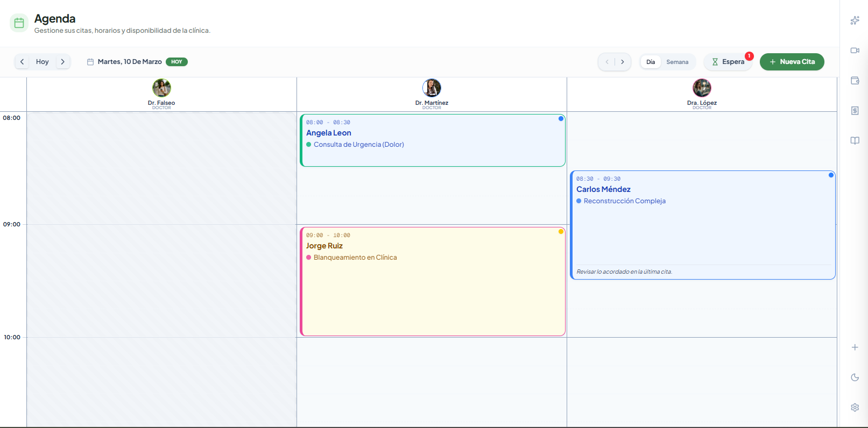Click the Agenda page title

coord(55,19)
